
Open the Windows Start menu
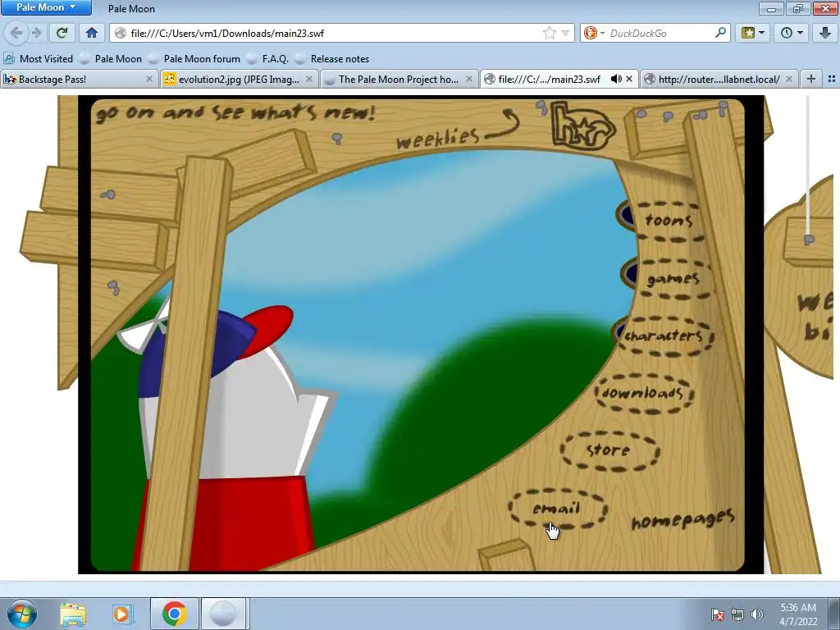tap(21, 614)
